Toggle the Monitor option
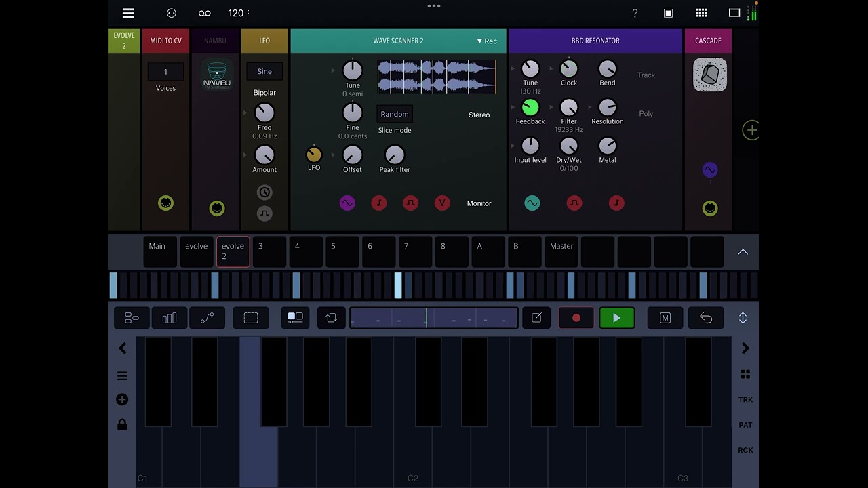 [479, 203]
